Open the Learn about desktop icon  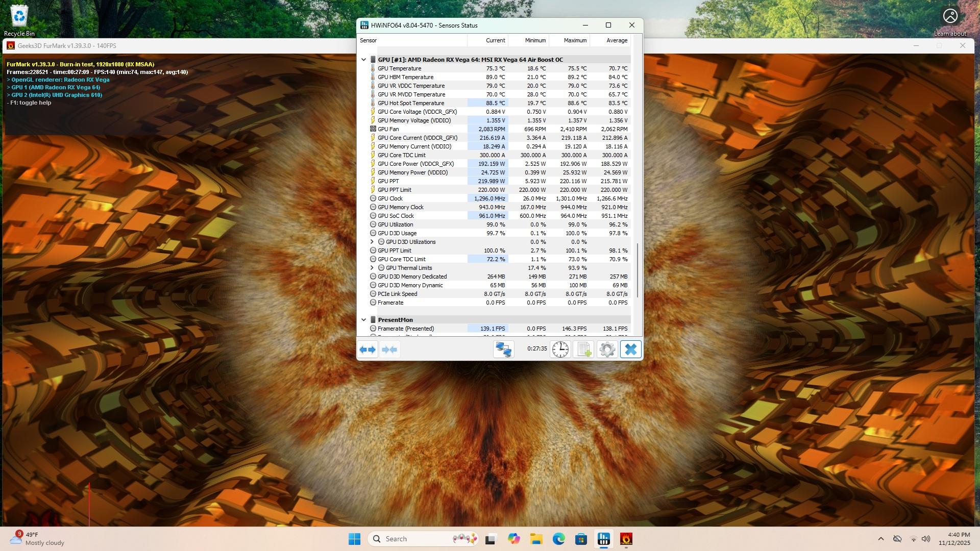950,21
